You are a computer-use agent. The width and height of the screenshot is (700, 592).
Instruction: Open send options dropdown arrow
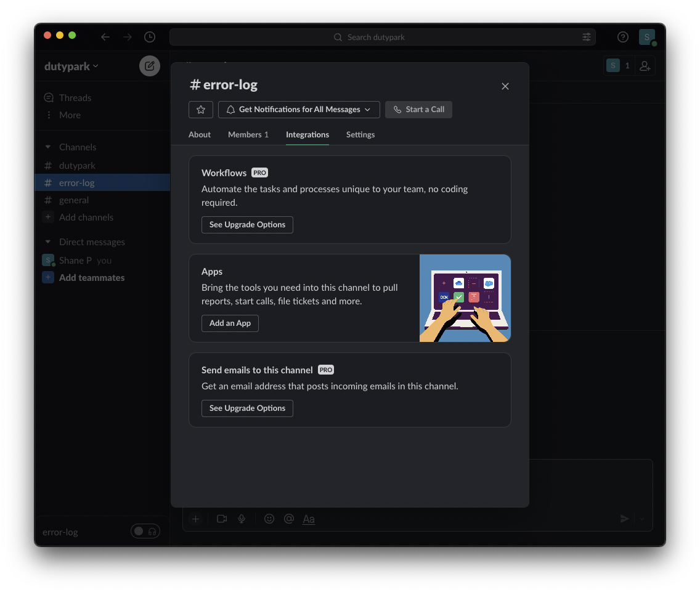641,519
